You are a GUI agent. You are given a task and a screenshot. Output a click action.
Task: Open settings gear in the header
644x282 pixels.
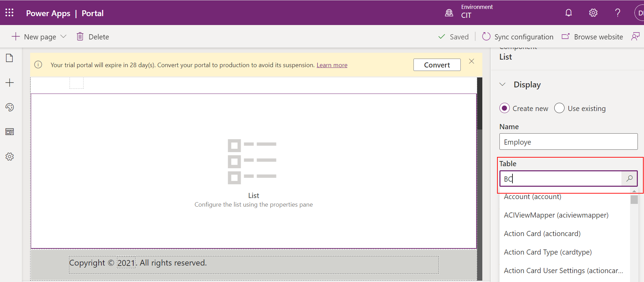593,13
